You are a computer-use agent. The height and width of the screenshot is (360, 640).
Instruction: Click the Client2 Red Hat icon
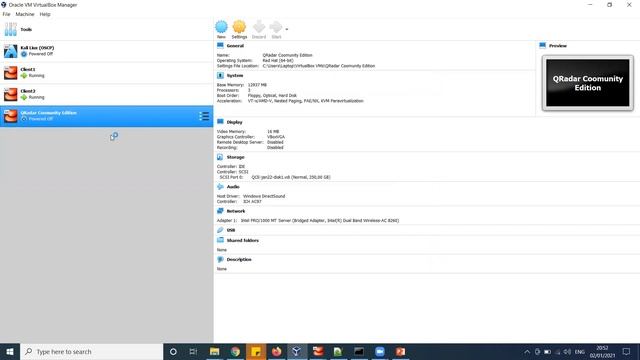(x=11, y=94)
